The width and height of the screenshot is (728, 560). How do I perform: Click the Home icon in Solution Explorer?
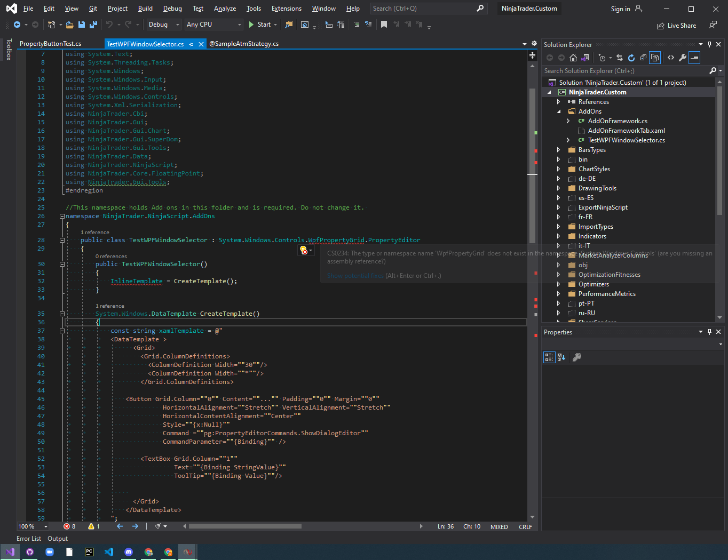point(573,58)
